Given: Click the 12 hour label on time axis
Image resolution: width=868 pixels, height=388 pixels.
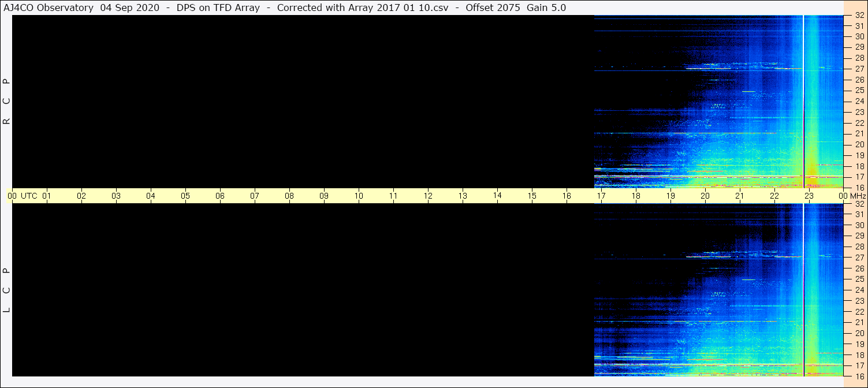Looking at the screenshot, I should (428, 196).
